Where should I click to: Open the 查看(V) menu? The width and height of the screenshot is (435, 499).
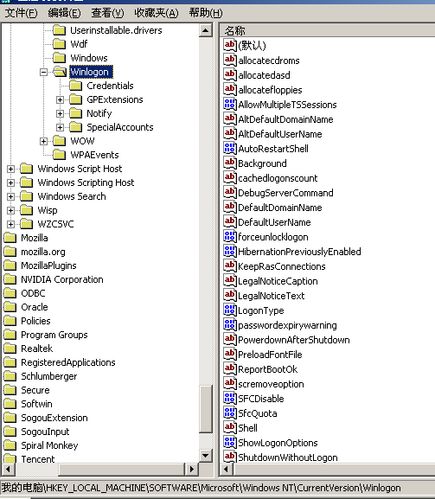108,13
